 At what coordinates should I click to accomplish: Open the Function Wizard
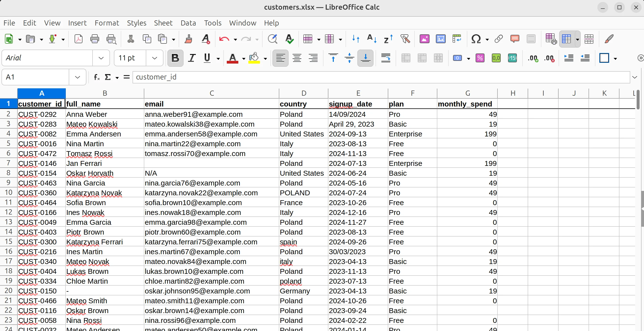pyautogui.click(x=97, y=77)
